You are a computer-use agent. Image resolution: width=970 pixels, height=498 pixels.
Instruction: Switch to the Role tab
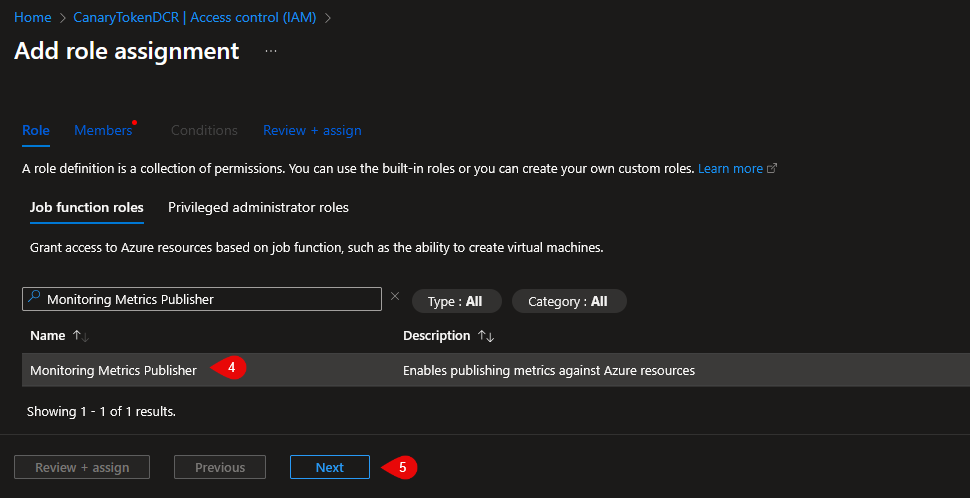(36, 131)
